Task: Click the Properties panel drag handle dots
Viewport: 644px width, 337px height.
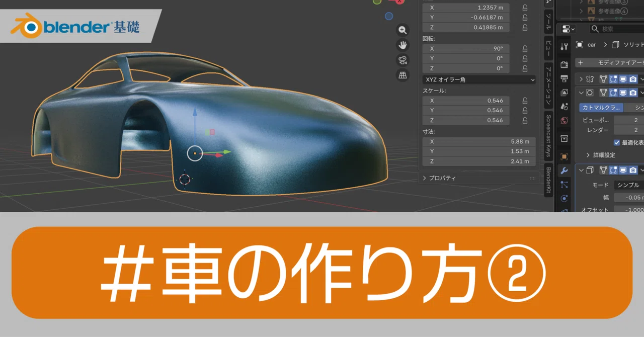Action: click(x=533, y=178)
